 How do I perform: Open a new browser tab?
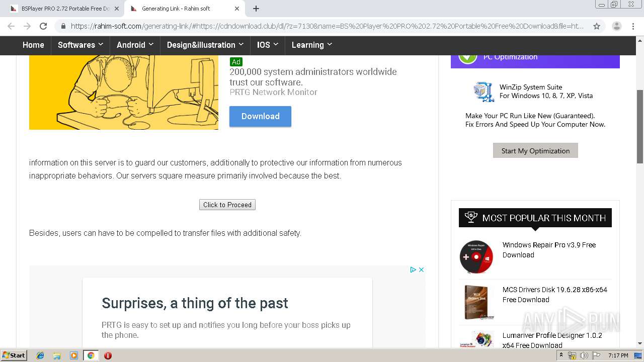coord(256,9)
